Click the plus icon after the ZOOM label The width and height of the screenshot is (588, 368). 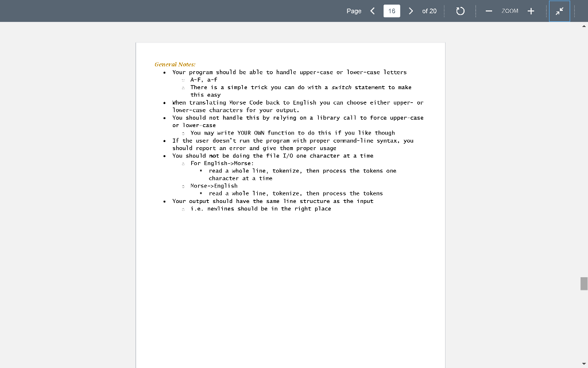pyautogui.click(x=531, y=10)
